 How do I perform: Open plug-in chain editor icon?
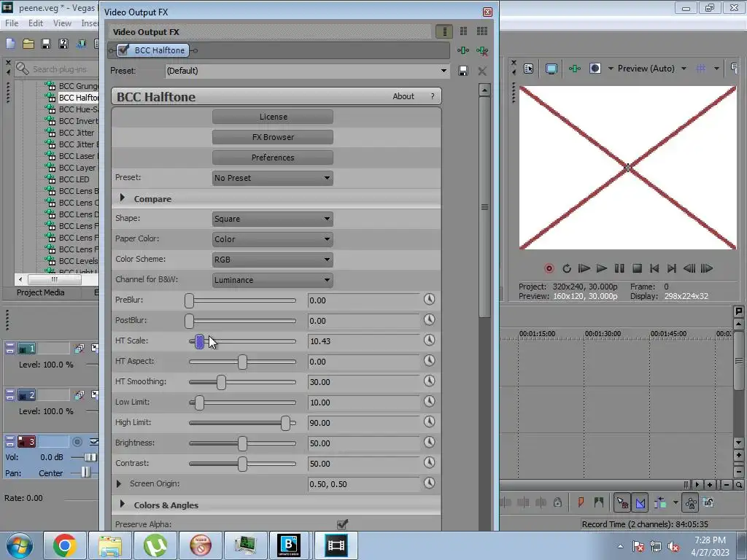pos(462,50)
